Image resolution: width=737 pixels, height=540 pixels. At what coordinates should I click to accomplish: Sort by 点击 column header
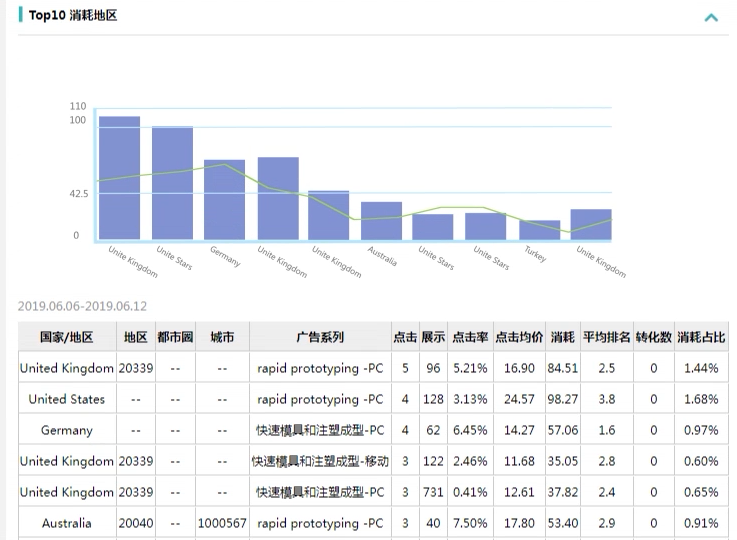405,337
